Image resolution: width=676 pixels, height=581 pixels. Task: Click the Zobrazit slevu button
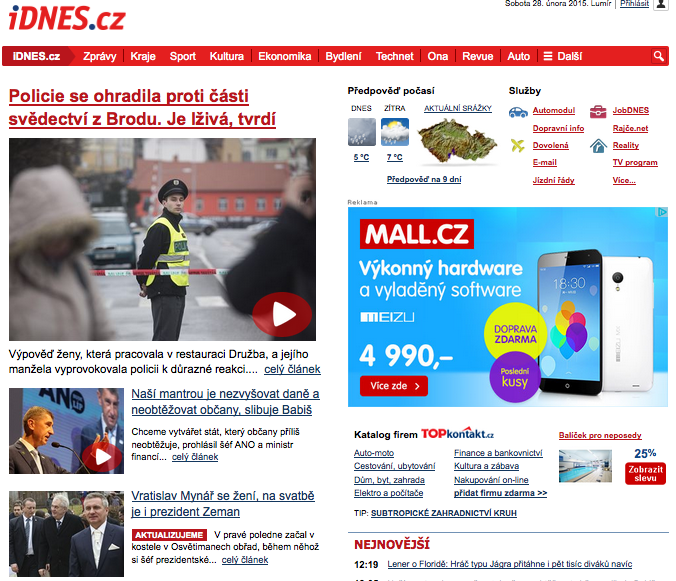[645, 474]
